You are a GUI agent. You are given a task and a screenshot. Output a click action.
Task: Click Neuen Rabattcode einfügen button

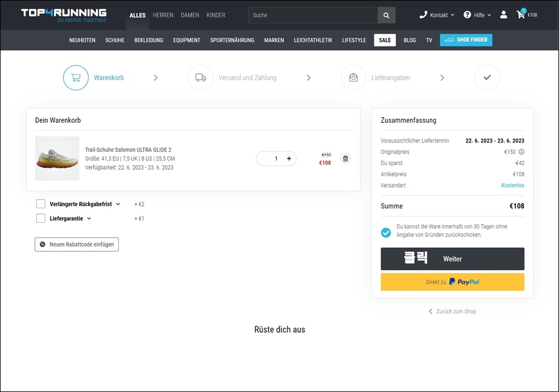point(77,244)
